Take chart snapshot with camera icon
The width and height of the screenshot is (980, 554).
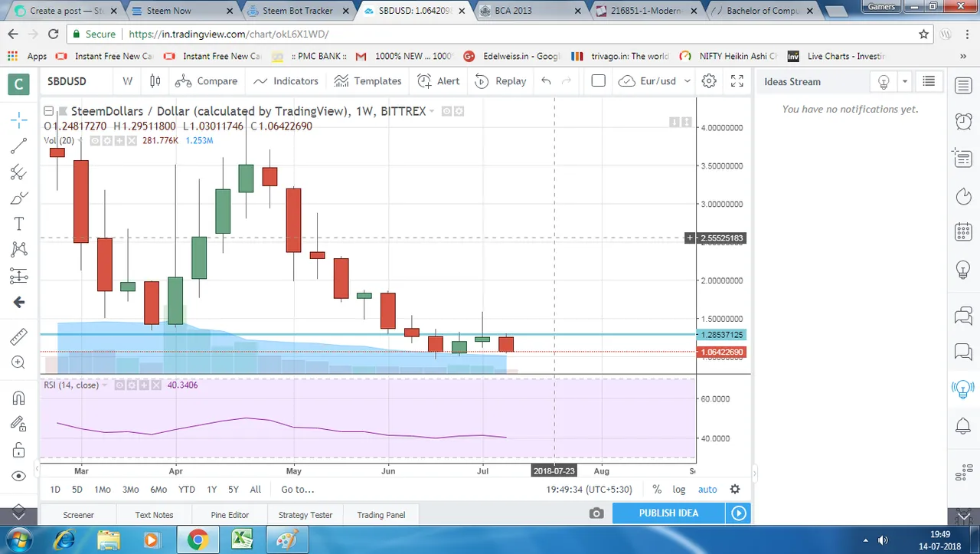tap(597, 513)
